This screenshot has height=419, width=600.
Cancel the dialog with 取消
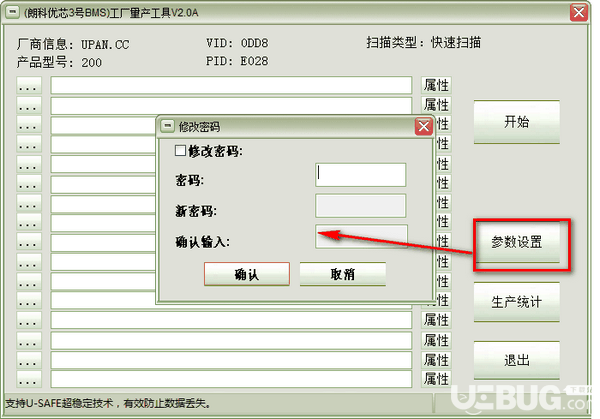pos(342,274)
